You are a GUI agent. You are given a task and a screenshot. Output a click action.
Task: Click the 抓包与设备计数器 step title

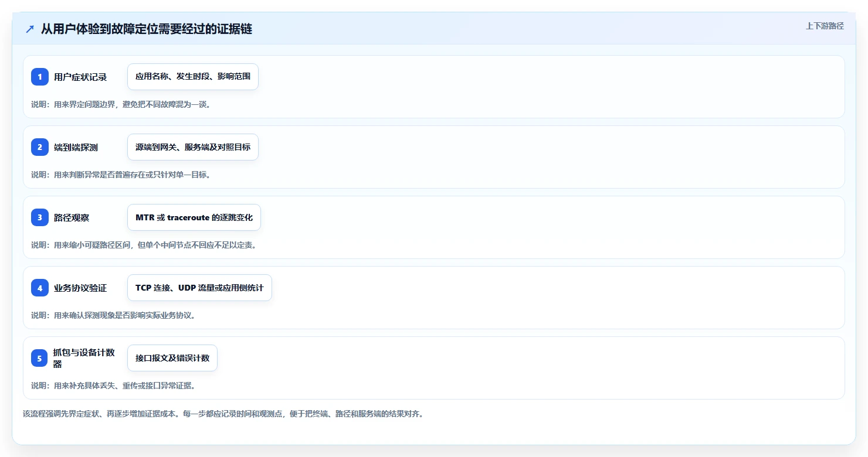[x=84, y=358]
